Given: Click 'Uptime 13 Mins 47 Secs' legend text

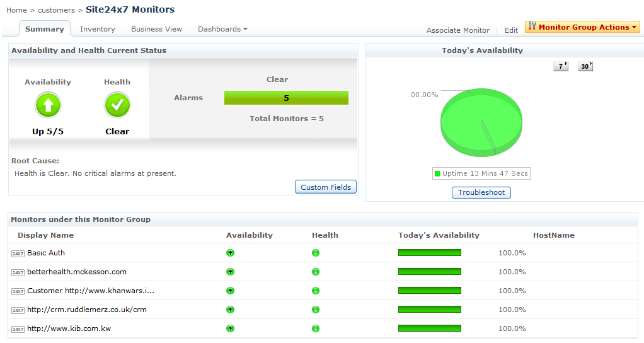Looking at the screenshot, I should [x=485, y=173].
